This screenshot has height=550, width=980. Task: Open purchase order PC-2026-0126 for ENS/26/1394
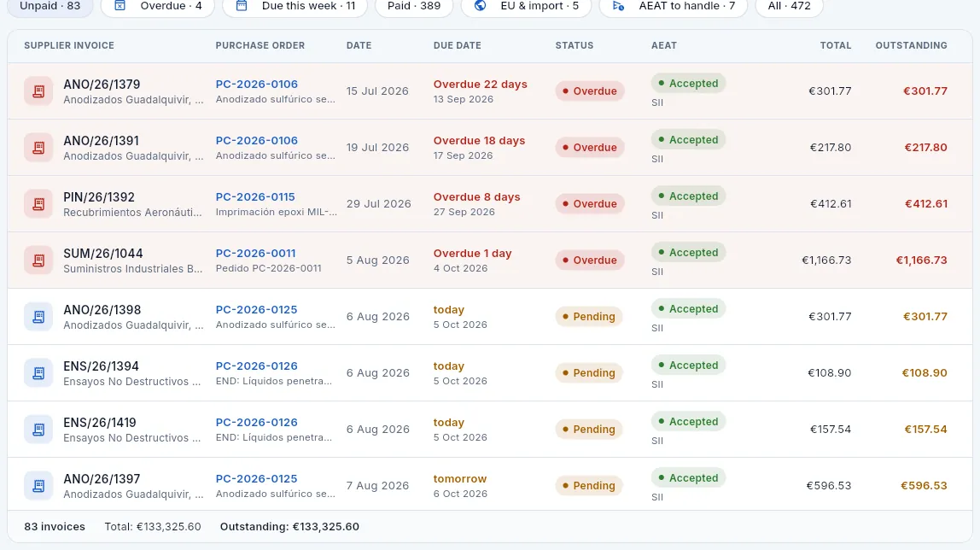(x=256, y=366)
